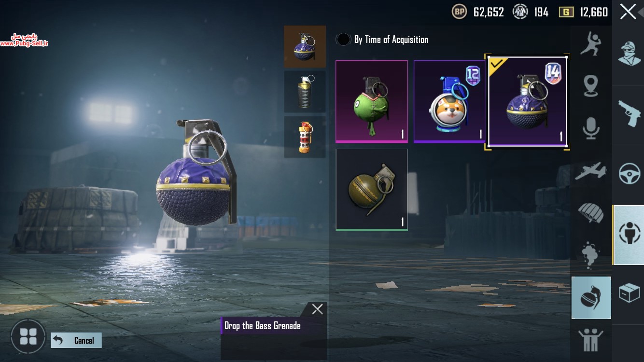Switch to the steering wheel vehicles tab
644x362 pixels.
(629, 174)
